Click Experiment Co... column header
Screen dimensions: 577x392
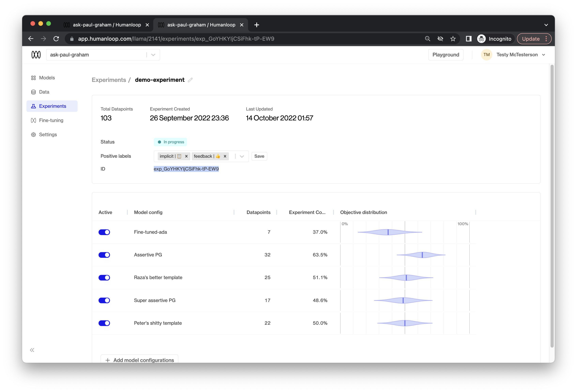point(307,212)
